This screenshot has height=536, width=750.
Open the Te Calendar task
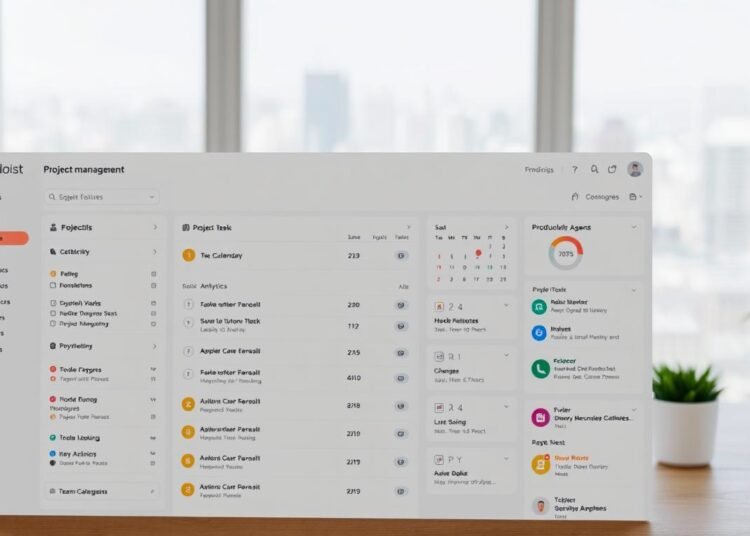coord(221,256)
